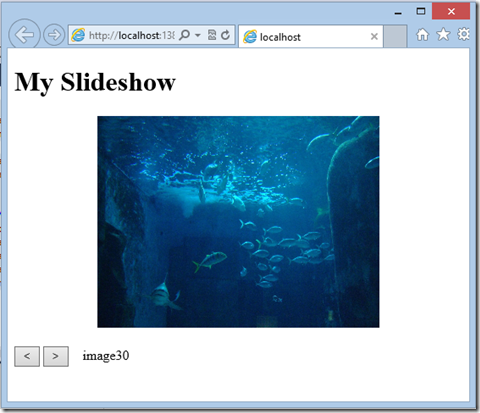The width and height of the screenshot is (480, 413).
Task: Advance to the next slide with the > button
Action: 56,356
